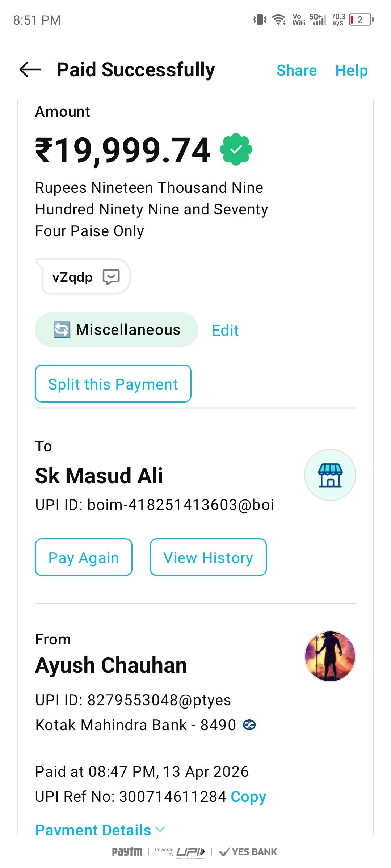The image size is (391, 868).
Task: Open View History for Sk Masud Ali
Action: coord(208,557)
